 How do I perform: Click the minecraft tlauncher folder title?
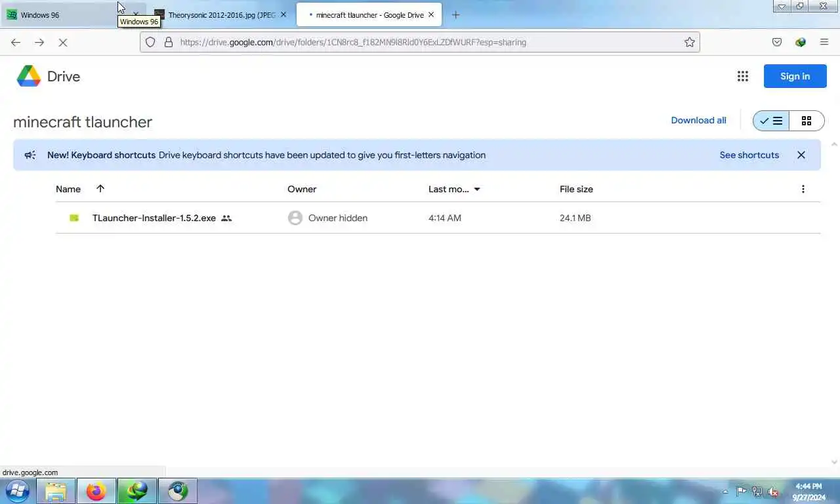(83, 122)
